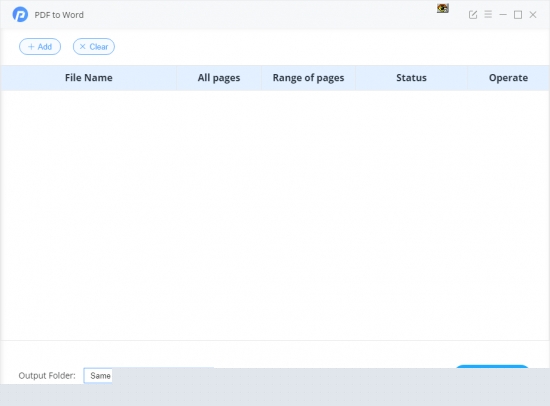Click the All pages column header
Screen dimensions: 550x406
[219, 78]
